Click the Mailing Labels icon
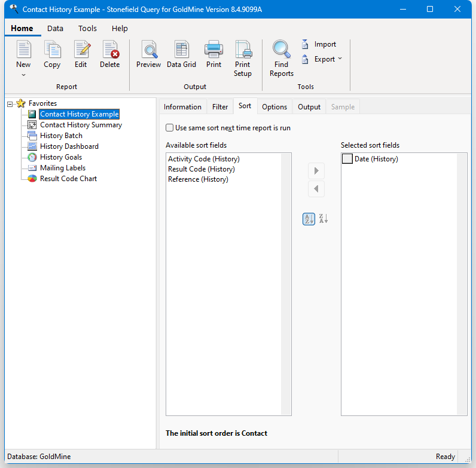This screenshot has width=476, height=468. point(32,168)
